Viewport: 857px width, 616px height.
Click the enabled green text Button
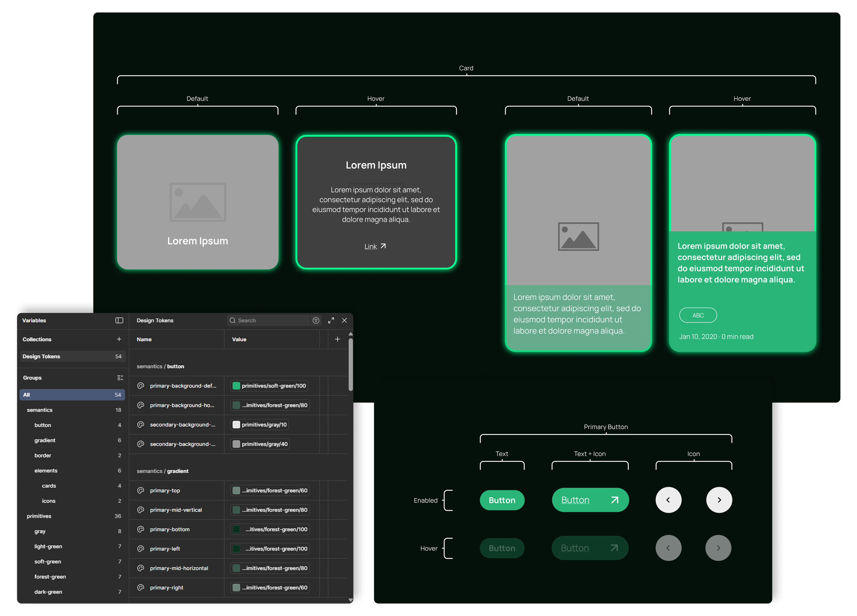502,500
